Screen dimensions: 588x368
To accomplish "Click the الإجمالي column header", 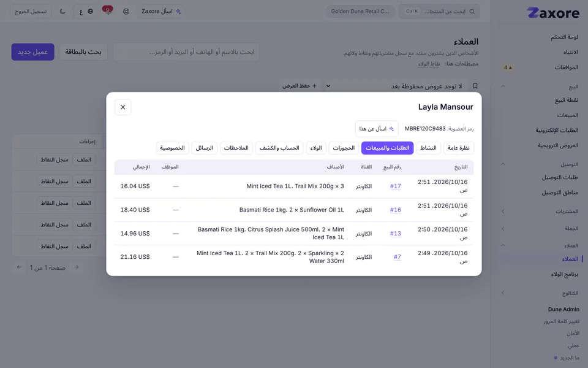I will [141, 167].
